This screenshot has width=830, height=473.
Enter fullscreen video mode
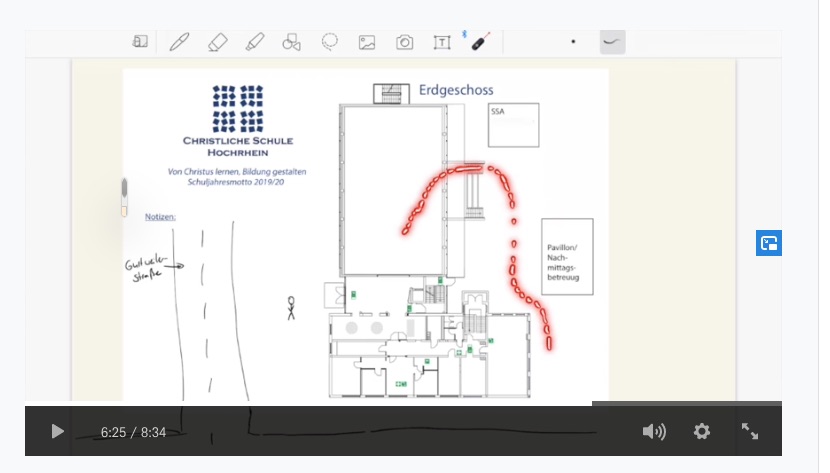(x=750, y=431)
